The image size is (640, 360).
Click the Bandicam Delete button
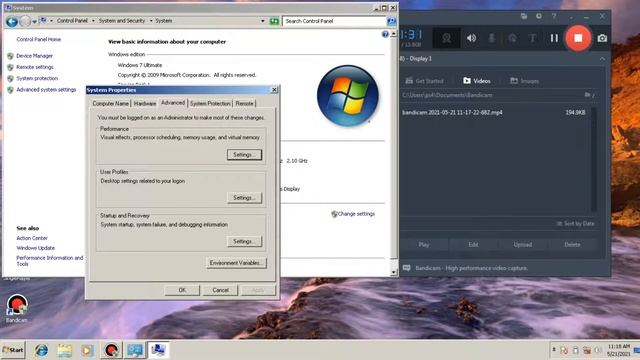(572, 244)
